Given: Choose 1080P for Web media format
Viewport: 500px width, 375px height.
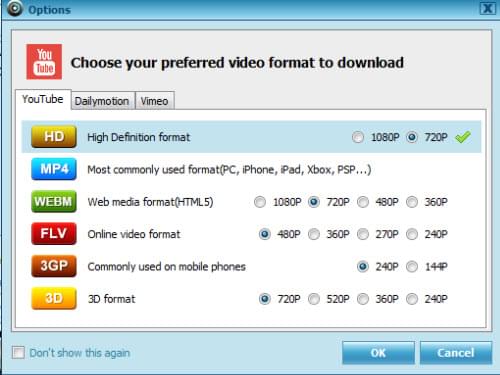Looking at the screenshot, I should (260, 202).
